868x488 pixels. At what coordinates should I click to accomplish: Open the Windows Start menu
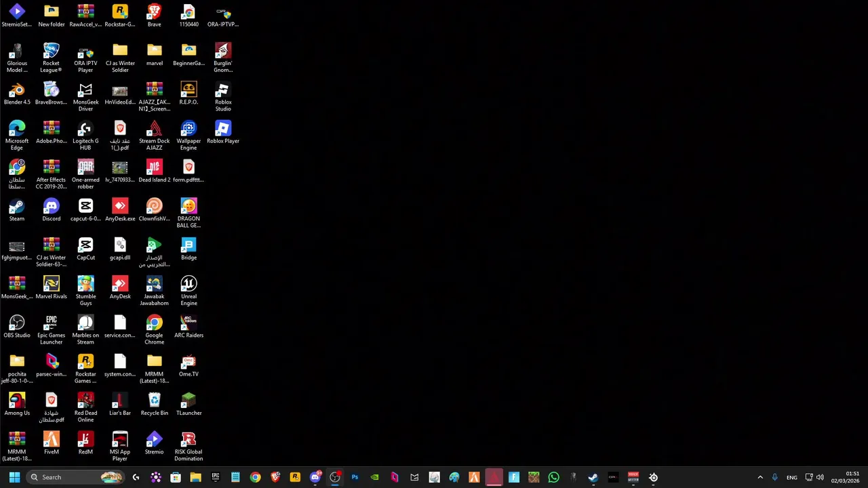pyautogui.click(x=14, y=477)
